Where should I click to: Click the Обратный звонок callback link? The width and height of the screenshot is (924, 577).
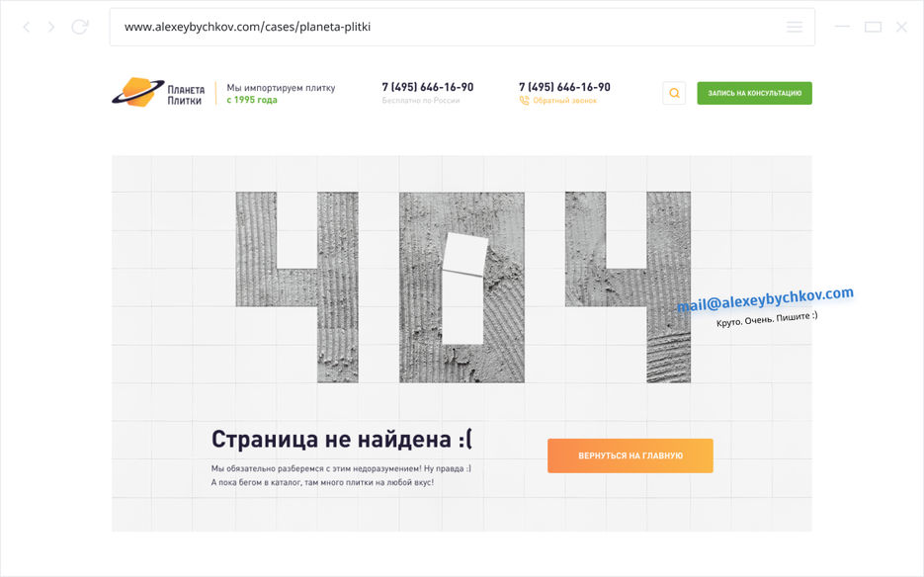564,101
